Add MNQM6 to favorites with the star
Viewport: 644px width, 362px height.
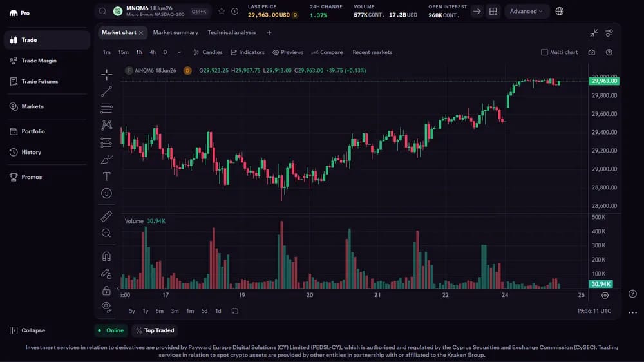coord(222,11)
